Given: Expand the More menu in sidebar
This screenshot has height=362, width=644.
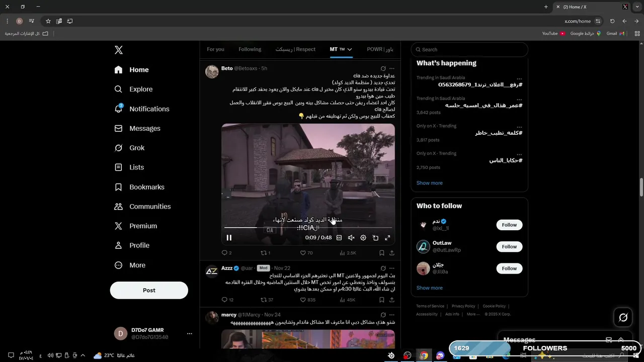Looking at the screenshot, I should (x=130, y=265).
